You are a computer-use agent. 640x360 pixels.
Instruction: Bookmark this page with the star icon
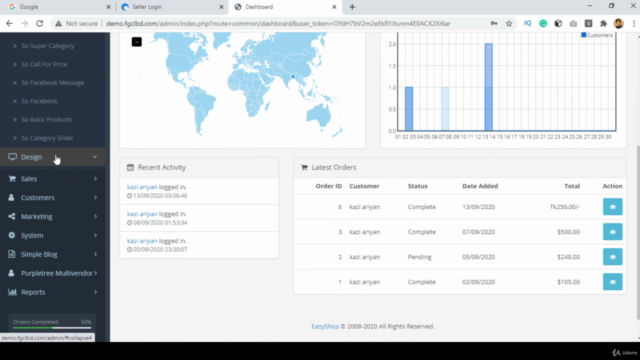(x=509, y=24)
